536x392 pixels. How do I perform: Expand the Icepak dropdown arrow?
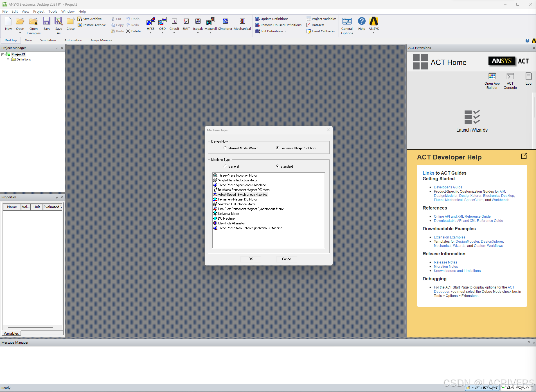pos(198,33)
